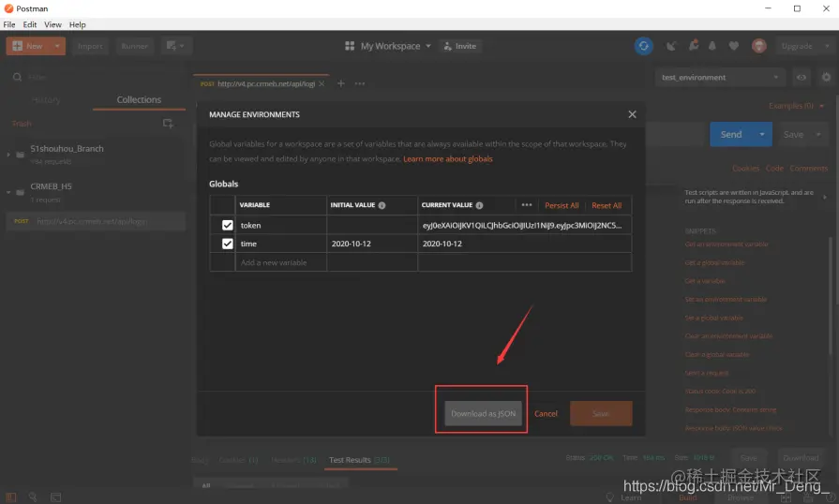839x504 pixels.
Task: Click the workspace grid icon
Action: (x=350, y=46)
